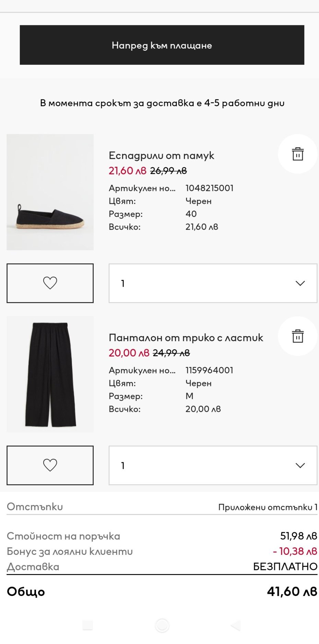Tap the Бонус за лоялни клиенти row
319x644 pixels.
click(70, 551)
